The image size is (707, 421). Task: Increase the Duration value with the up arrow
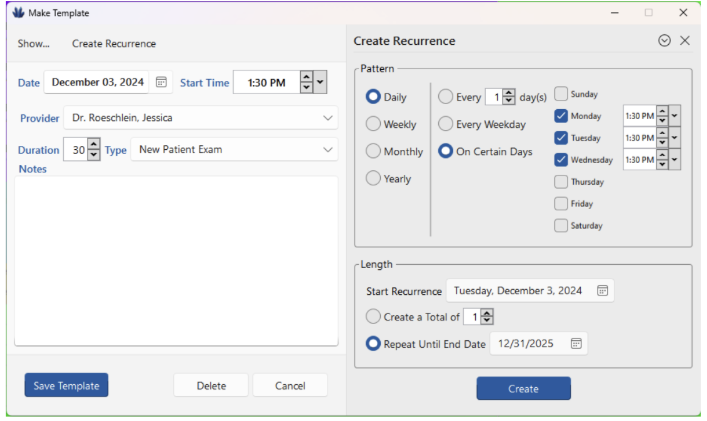(x=94, y=145)
